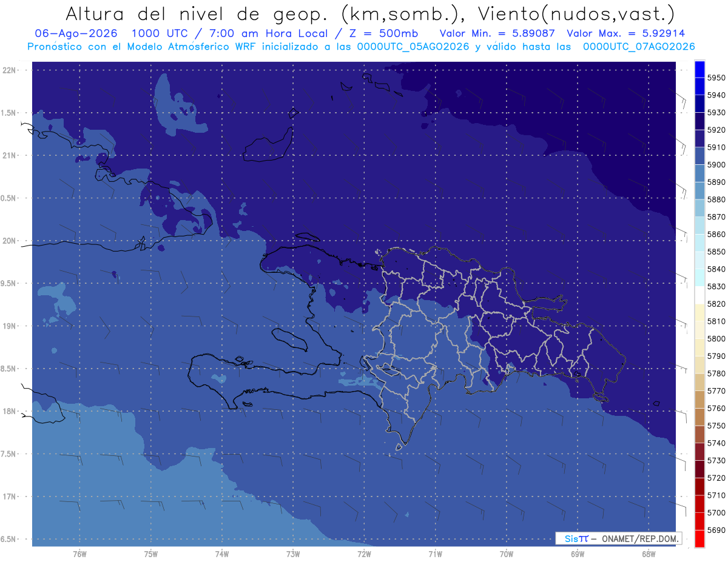Click the '8.5N' latitude label

click(9, 369)
